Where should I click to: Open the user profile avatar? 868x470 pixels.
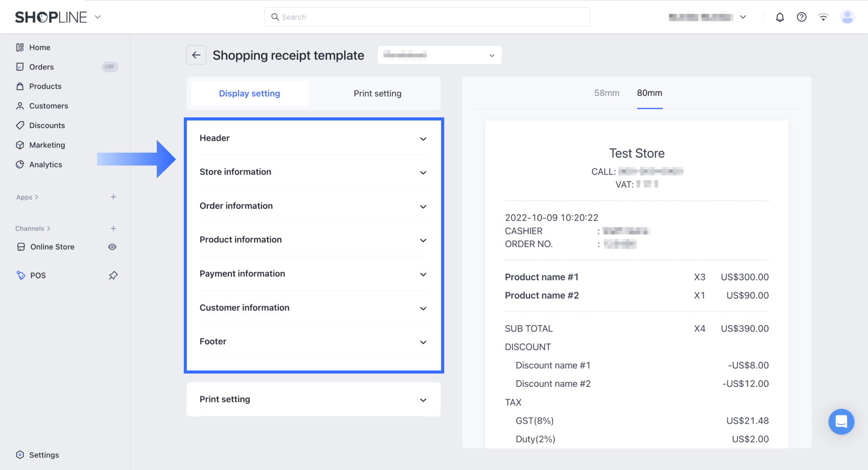tap(847, 17)
